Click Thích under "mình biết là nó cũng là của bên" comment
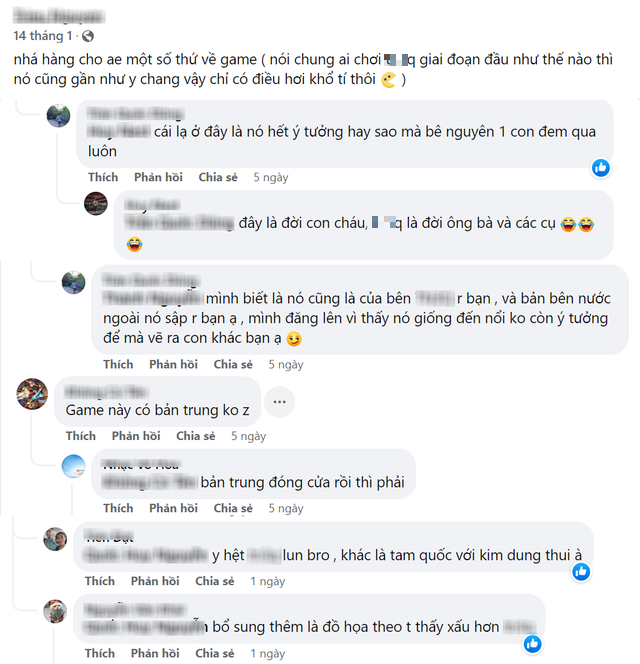 [118, 364]
